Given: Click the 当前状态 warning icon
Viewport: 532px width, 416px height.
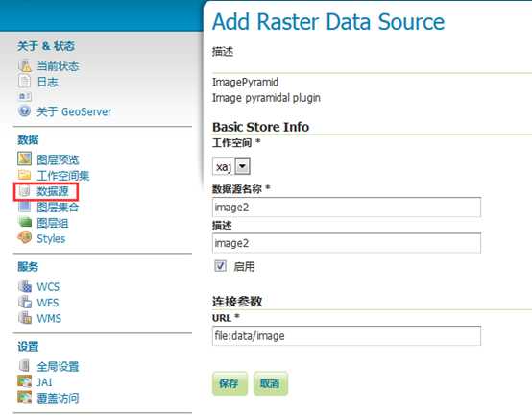Looking at the screenshot, I should point(24,66).
